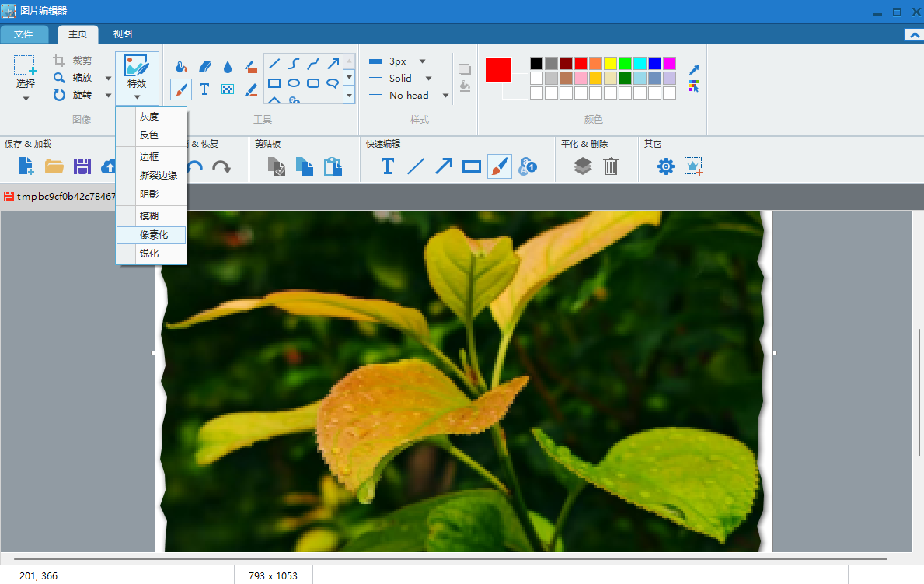Pick the yellow color swatch
The height and width of the screenshot is (584, 924).
click(x=610, y=63)
